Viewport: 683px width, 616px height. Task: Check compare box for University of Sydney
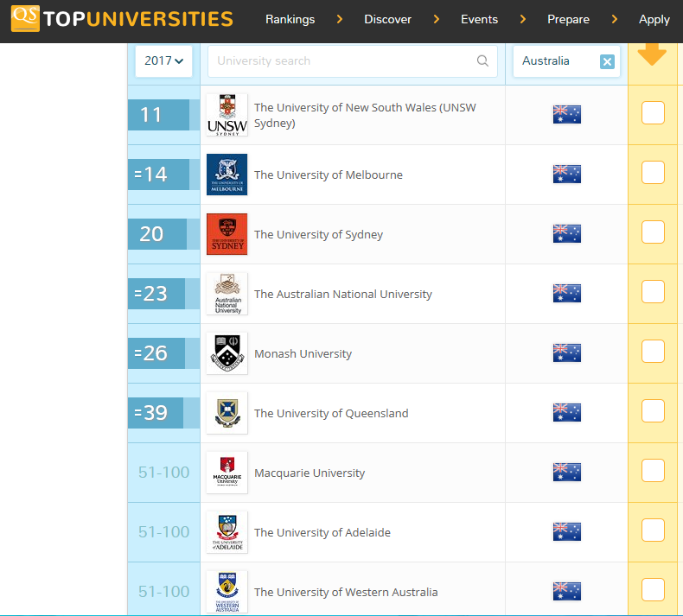(653, 232)
